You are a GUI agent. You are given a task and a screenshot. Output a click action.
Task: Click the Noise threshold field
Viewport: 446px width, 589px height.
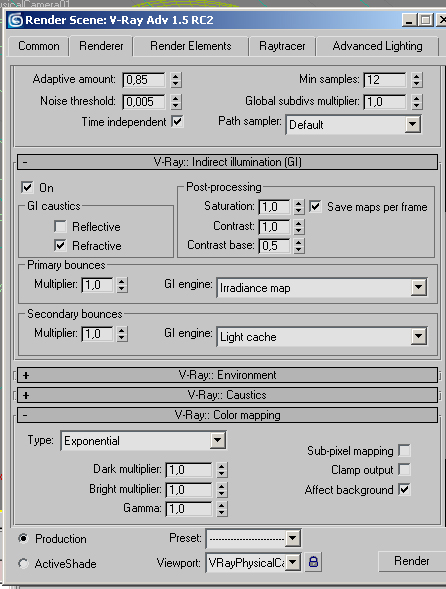(x=144, y=101)
